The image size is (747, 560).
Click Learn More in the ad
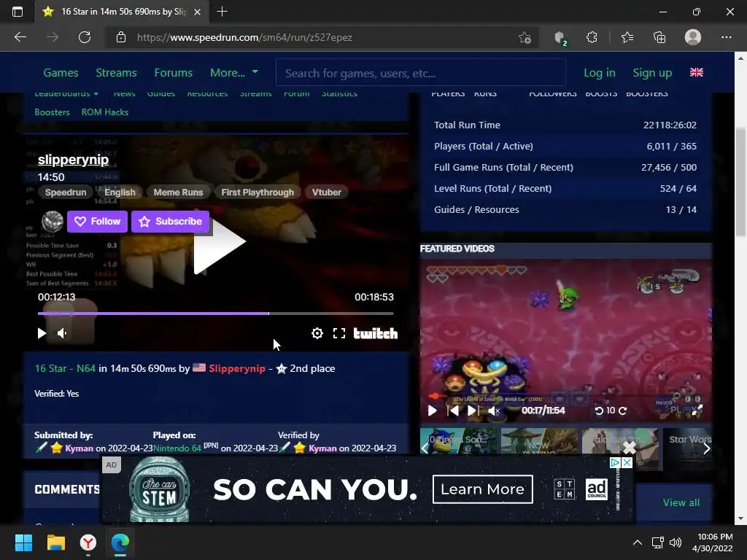pos(483,489)
